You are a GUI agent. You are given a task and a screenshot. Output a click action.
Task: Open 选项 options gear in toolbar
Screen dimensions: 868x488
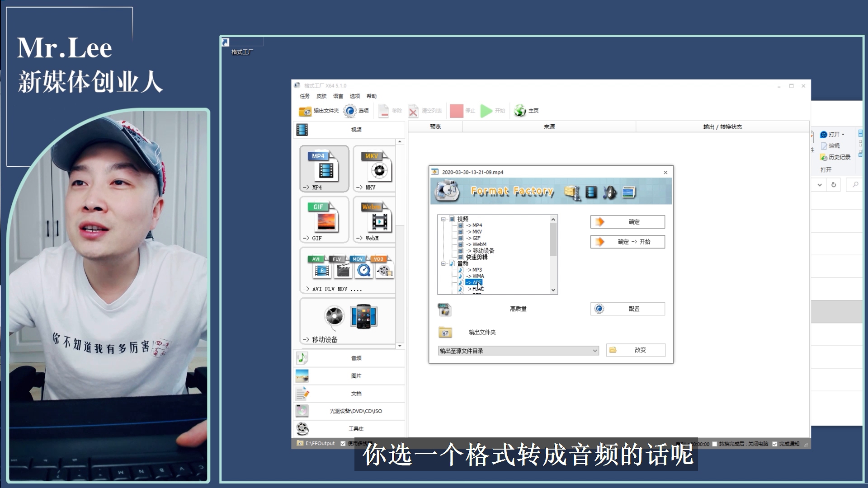point(350,111)
